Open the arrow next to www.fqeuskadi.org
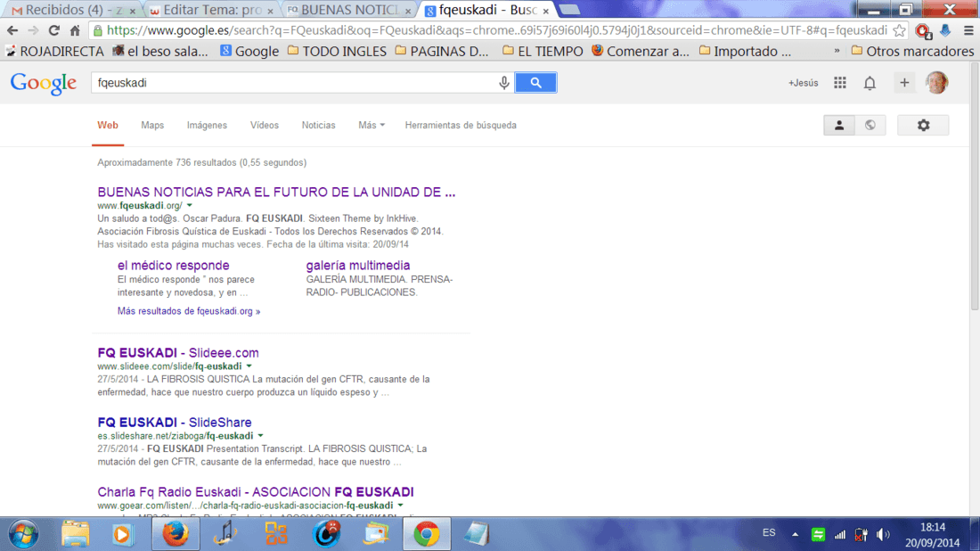 click(x=190, y=206)
